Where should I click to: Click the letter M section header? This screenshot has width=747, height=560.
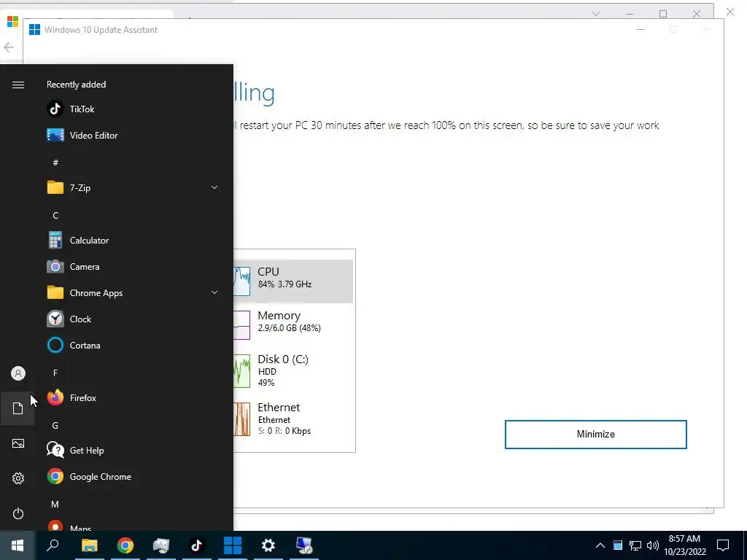tap(55, 504)
